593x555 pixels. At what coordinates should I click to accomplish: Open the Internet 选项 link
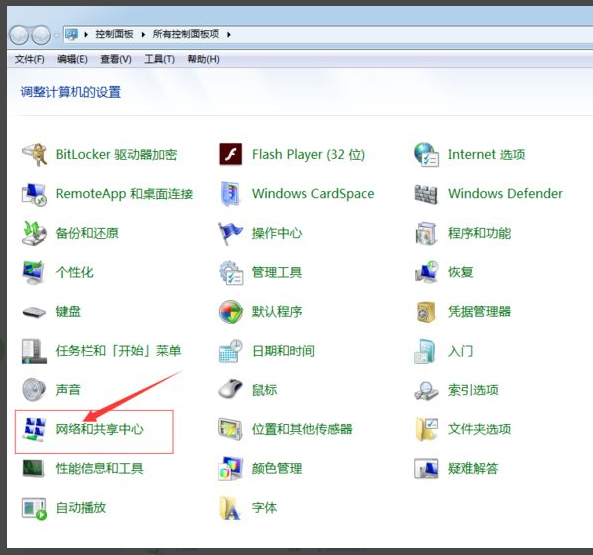point(486,154)
